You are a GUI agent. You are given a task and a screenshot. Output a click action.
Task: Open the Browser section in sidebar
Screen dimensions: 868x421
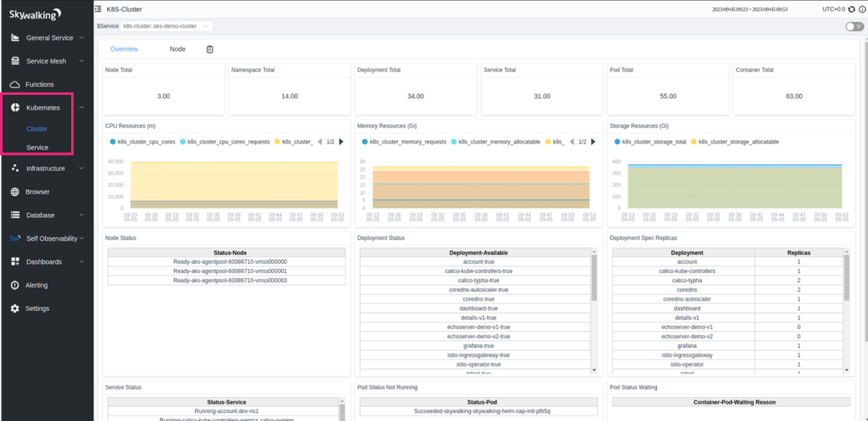click(x=37, y=192)
